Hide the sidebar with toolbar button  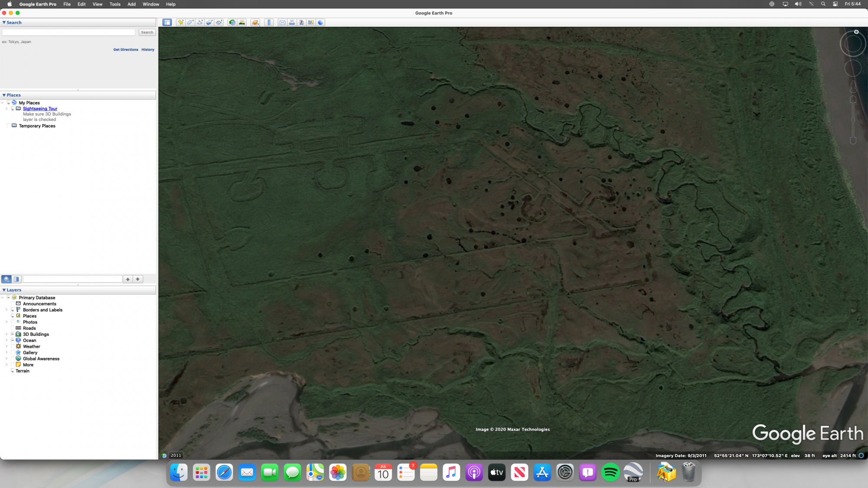point(167,23)
